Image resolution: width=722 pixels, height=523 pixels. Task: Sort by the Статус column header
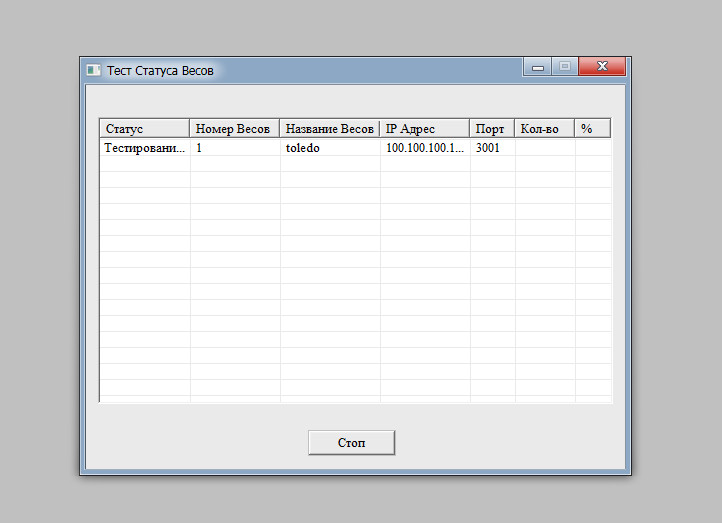144,129
